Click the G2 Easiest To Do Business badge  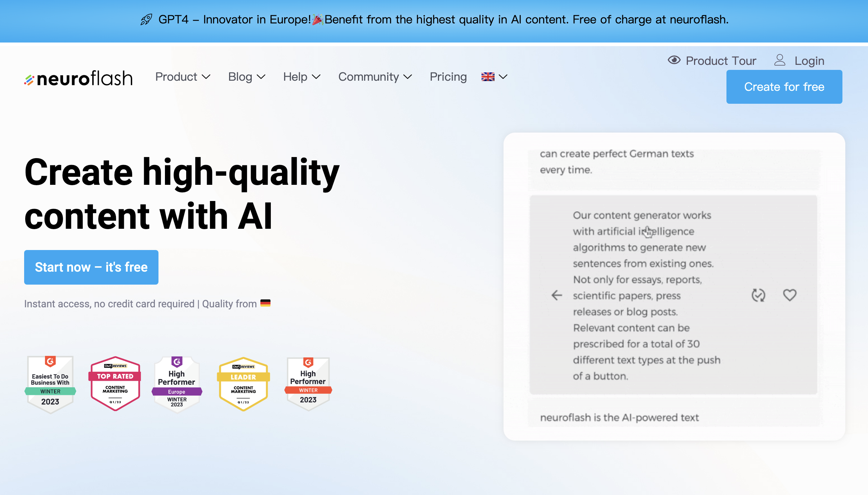coord(51,382)
